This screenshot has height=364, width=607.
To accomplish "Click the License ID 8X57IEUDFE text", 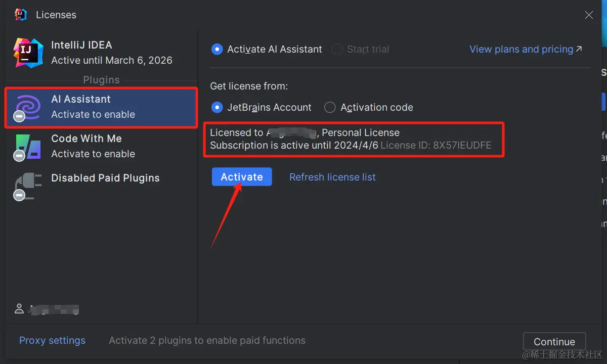I will [436, 145].
